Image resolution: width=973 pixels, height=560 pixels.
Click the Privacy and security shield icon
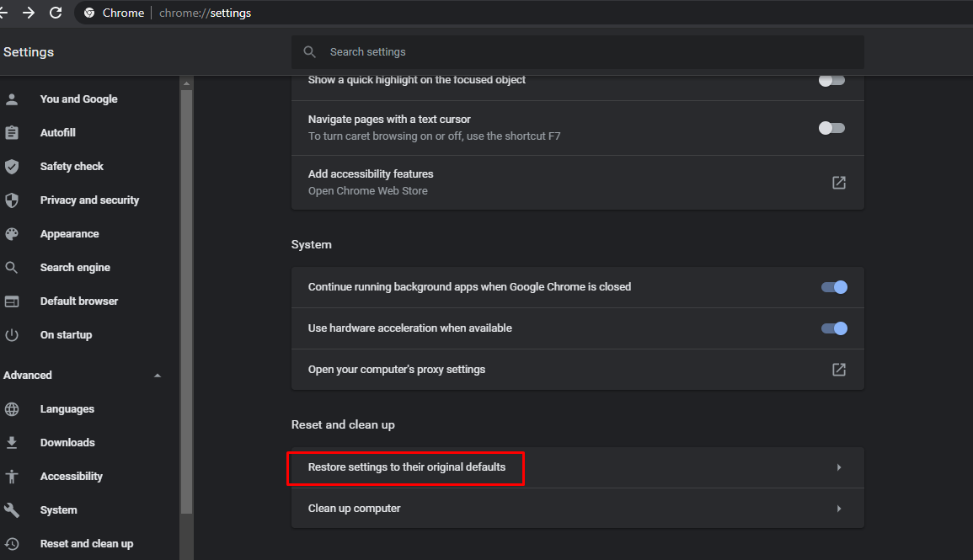[x=12, y=200]
